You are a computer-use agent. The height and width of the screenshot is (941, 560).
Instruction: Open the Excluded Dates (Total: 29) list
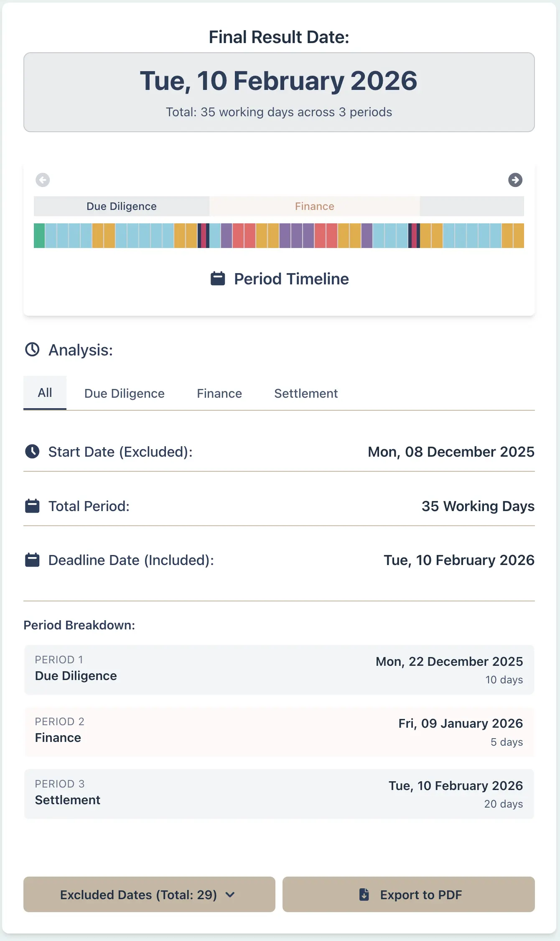point(149,895)
